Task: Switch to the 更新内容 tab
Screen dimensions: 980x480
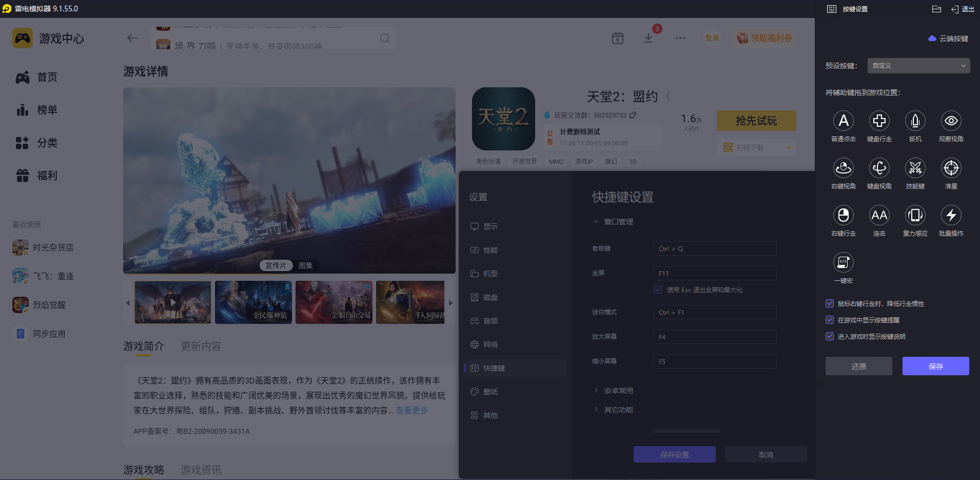Action: 201,347
